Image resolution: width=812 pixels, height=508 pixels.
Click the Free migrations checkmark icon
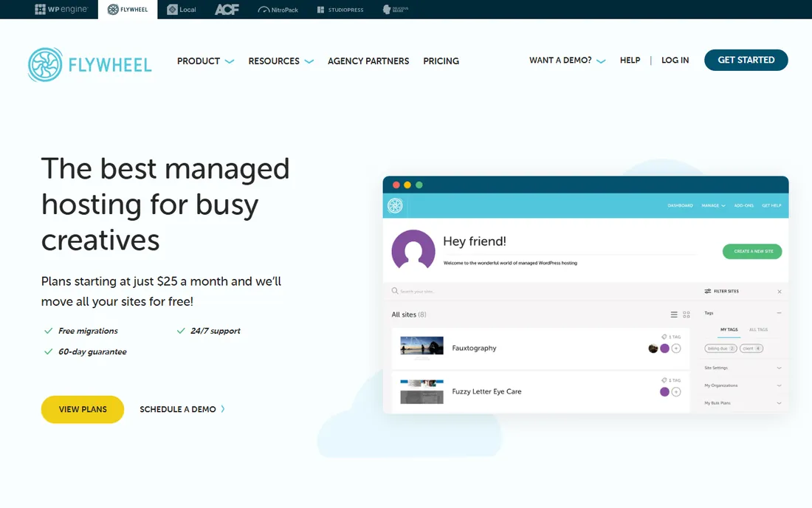click(x=48, y=331)
